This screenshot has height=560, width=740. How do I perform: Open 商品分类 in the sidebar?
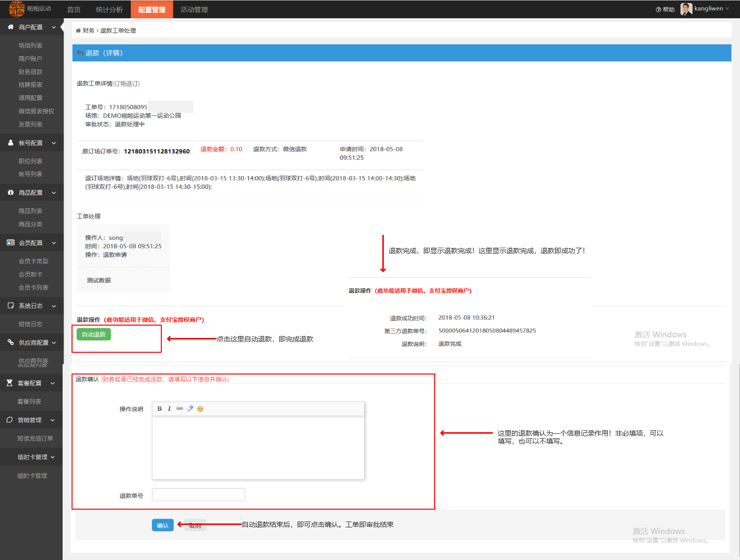(x=31, y=224)
